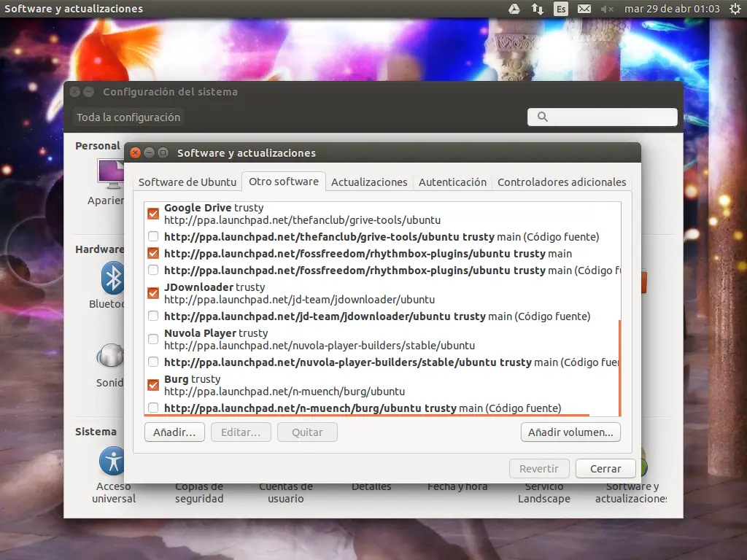Open the Es keyboard layout indicator
This screenshot has height=560, width=747.
pos(561,9)
